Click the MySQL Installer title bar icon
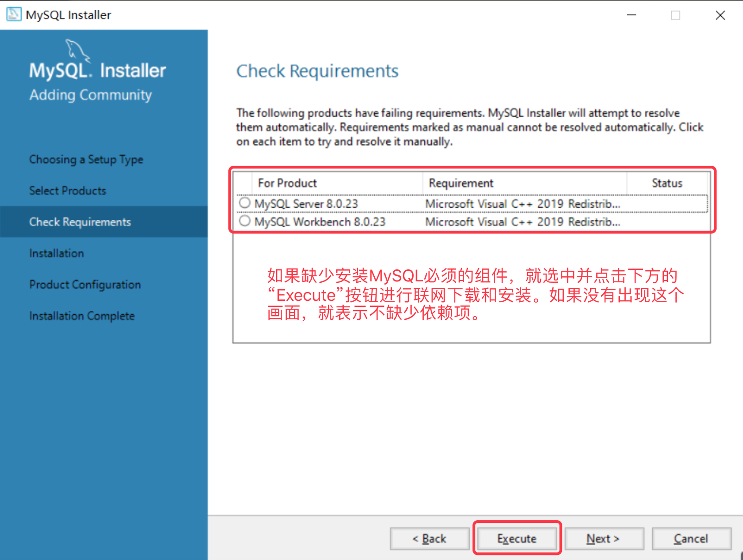 [x=13, y=14]
